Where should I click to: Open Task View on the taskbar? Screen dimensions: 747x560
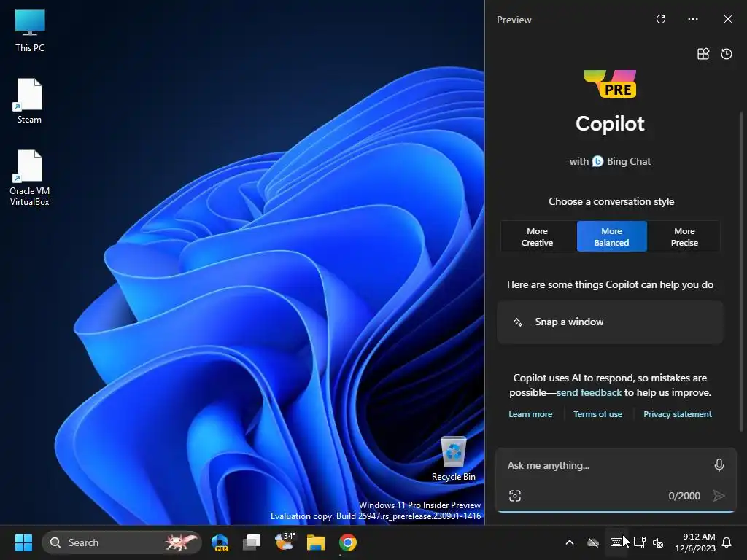(252, 542)
